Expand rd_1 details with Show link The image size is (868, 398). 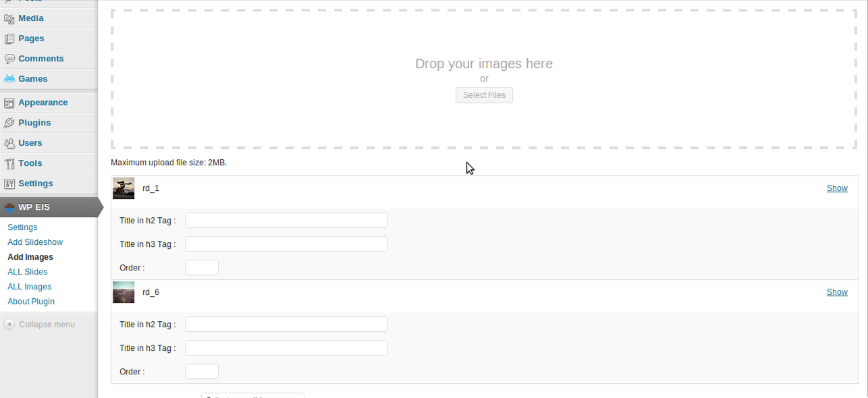(837, 188)
